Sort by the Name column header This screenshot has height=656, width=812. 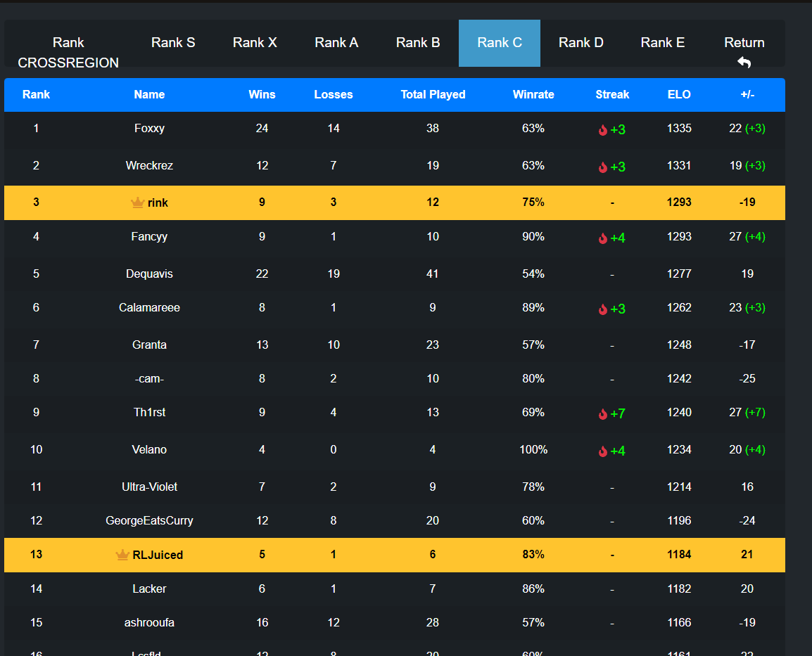click(x=149, y=95)
